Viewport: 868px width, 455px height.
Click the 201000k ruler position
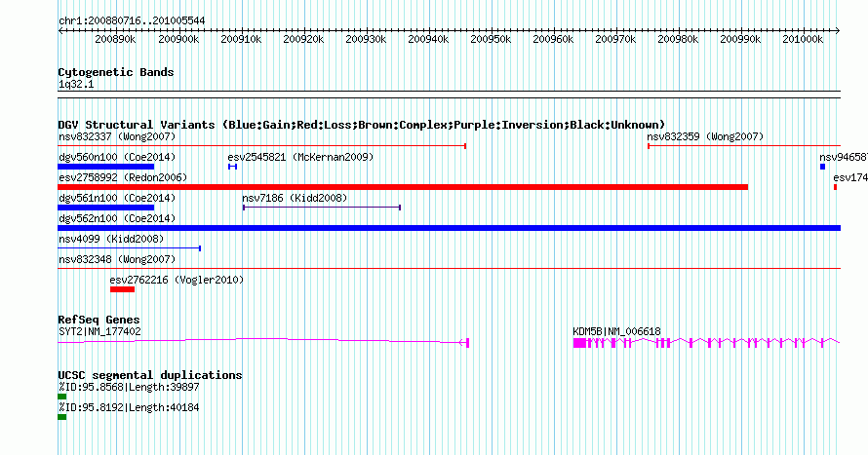(803, 40)
